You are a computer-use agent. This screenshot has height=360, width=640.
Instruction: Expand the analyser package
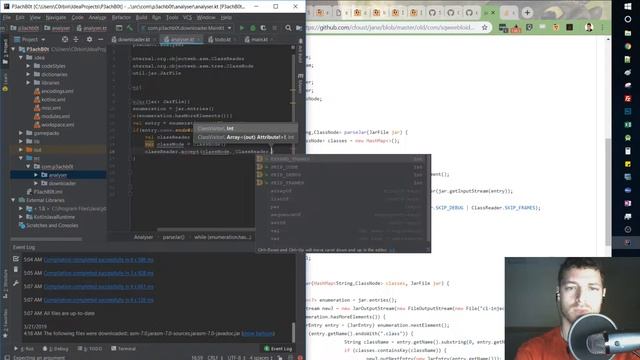pyautogui.click(x=36, y=175)
